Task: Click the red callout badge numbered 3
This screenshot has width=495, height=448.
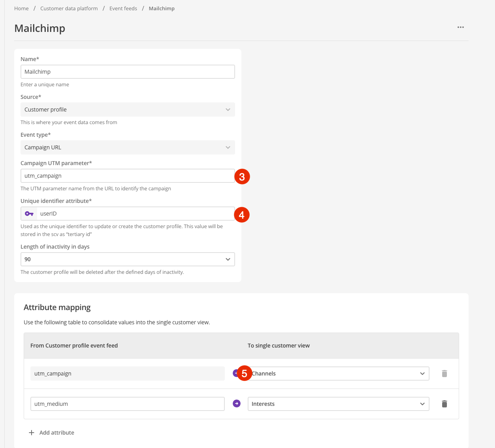Action: 242,177
